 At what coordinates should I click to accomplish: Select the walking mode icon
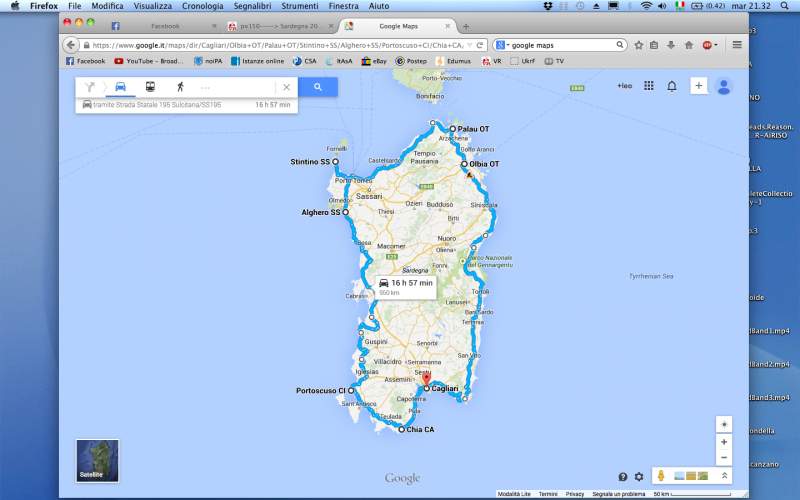tap(180, 87)
